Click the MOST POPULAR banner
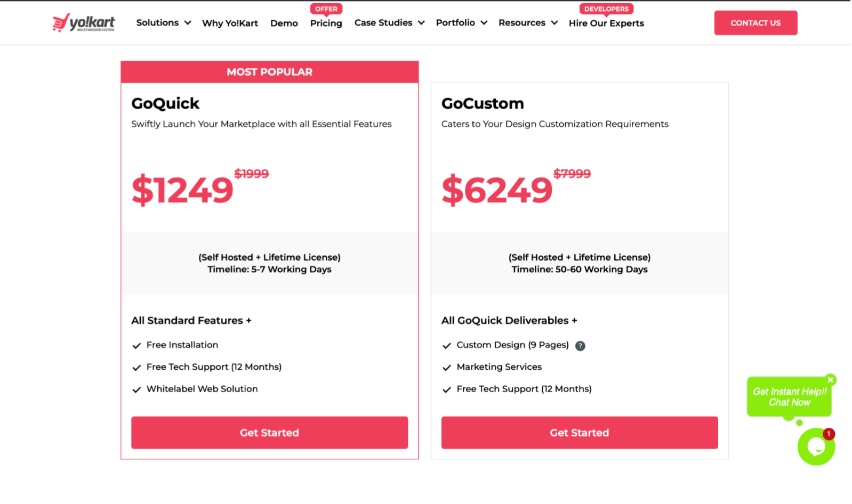Screen dimensions: 852x504 (269, 72)
